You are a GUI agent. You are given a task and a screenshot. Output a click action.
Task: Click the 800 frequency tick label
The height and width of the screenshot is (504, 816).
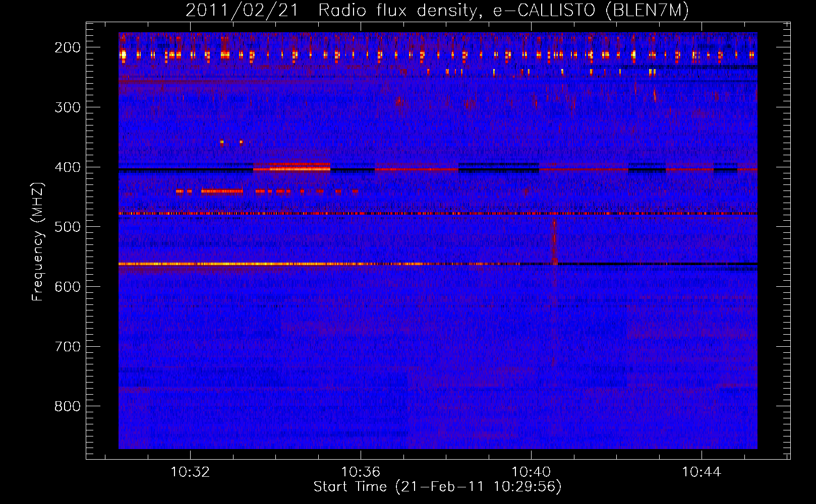68,406
